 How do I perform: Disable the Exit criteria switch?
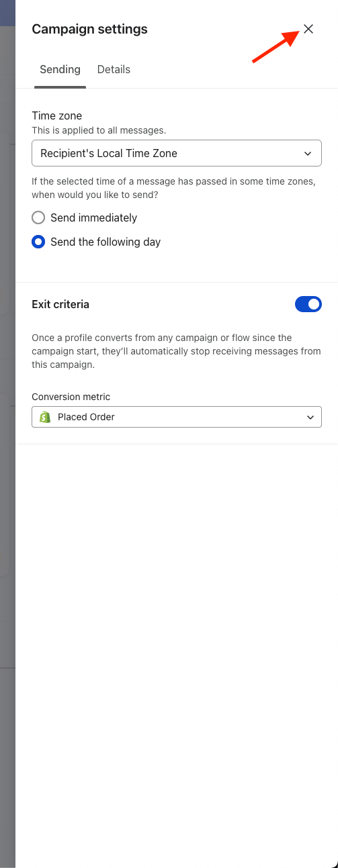(x=308, y=304)
